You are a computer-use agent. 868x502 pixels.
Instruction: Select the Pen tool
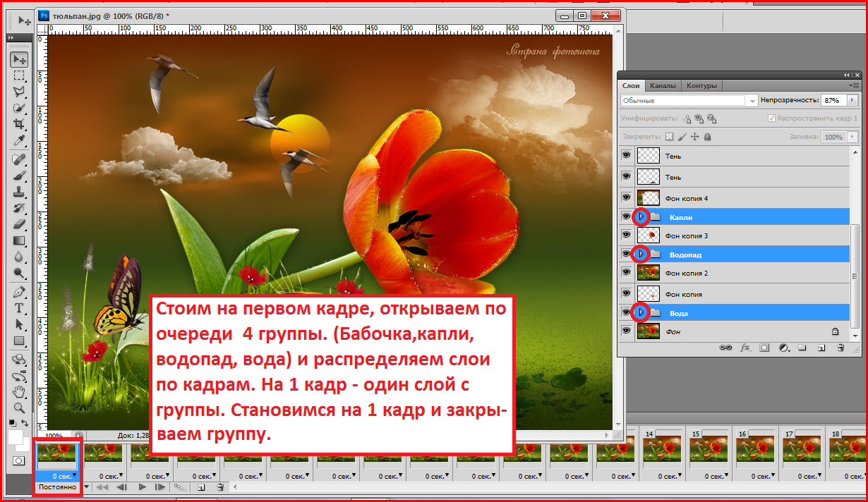pos(19,292)
